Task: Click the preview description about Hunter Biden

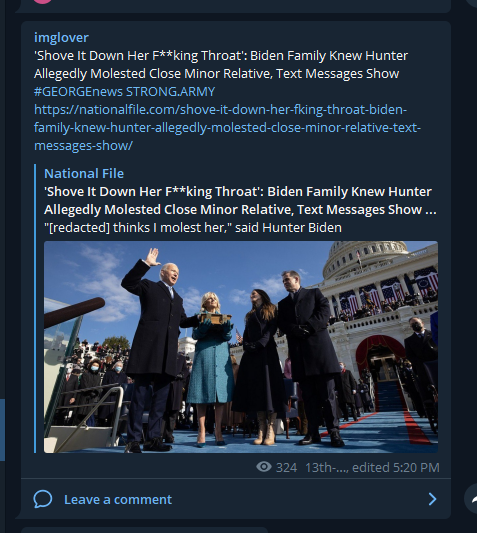Action: click(193, 227)
